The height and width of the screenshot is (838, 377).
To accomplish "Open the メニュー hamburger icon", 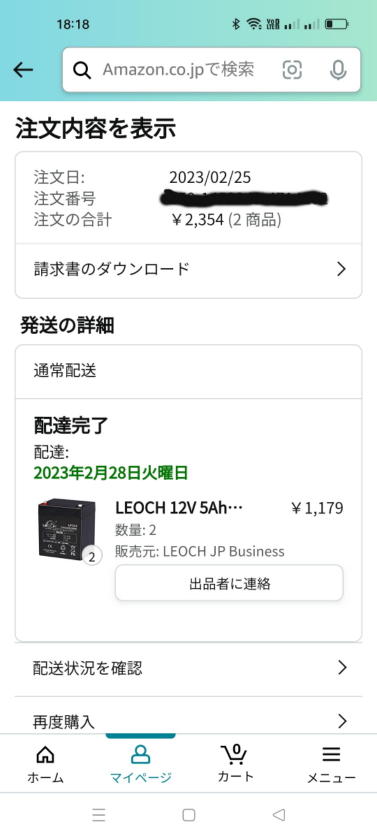I will pyautogui.click(x=331, y=765).
